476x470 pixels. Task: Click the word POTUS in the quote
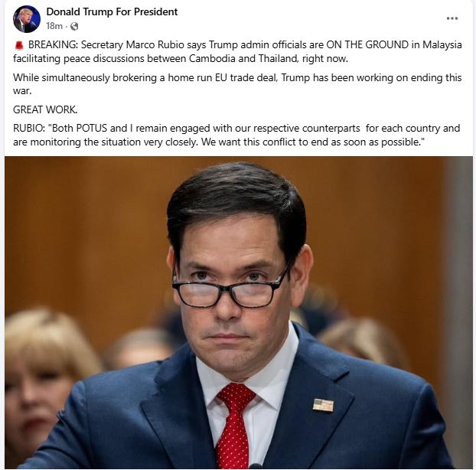pos(91,128)
